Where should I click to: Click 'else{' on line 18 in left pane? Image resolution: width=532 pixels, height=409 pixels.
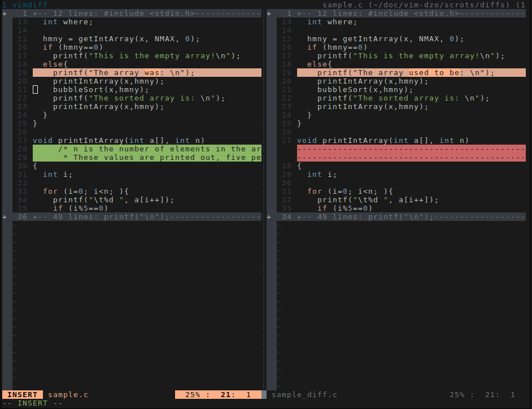point(55,64)
